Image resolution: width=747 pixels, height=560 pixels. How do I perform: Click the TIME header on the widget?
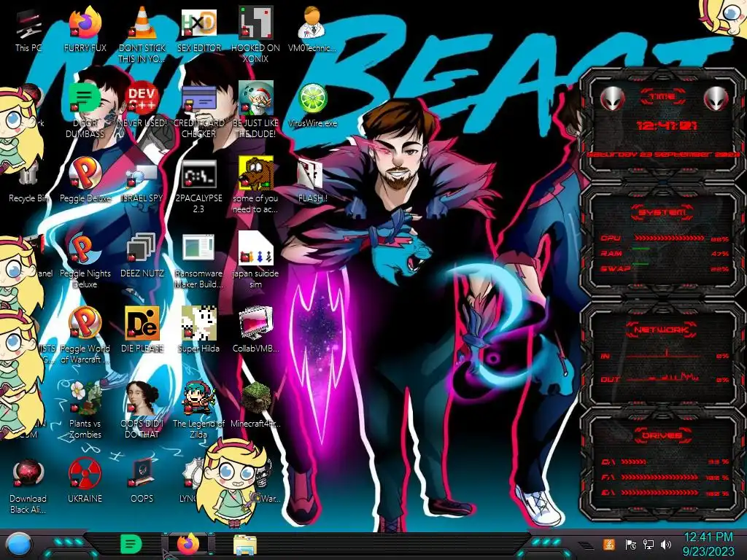(662, 97)
